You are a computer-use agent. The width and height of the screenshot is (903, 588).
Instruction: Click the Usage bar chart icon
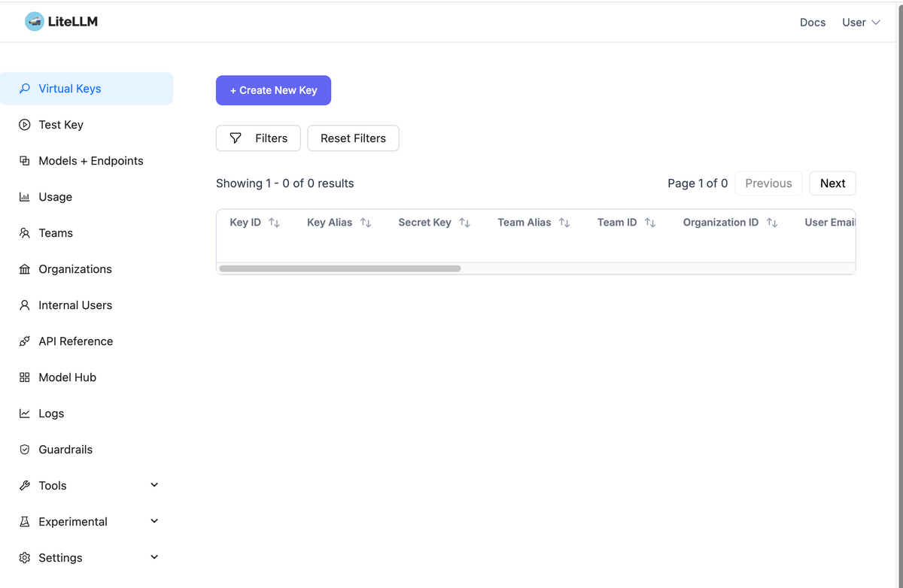pyautogui.click(x=23, y=196)
